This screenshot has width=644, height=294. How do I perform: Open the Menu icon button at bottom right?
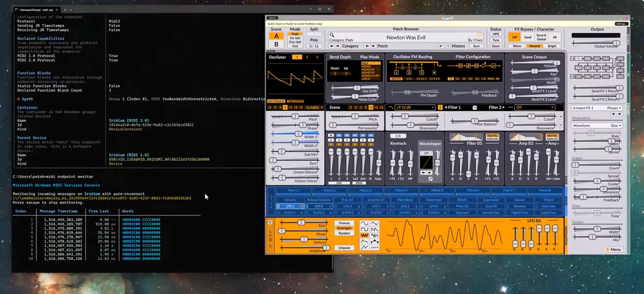point(613,249)
